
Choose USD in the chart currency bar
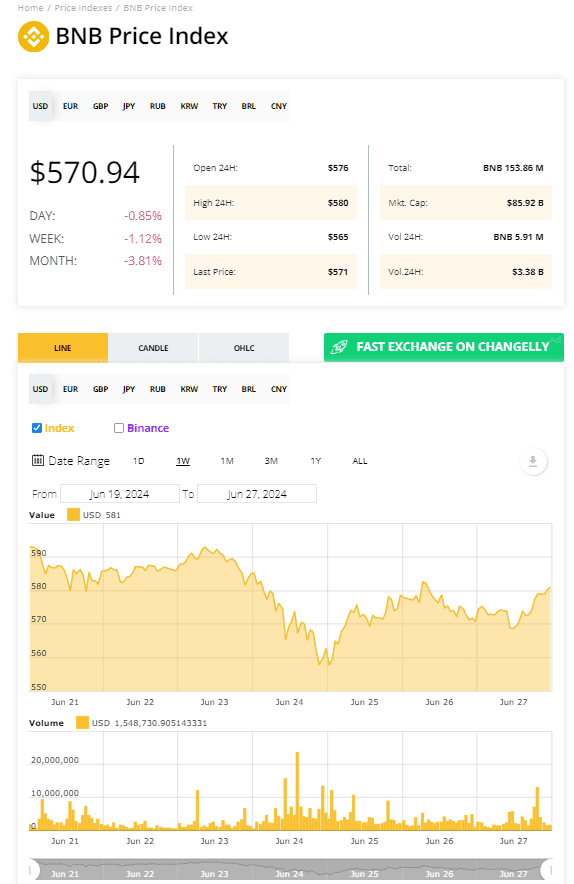[40, 389]
